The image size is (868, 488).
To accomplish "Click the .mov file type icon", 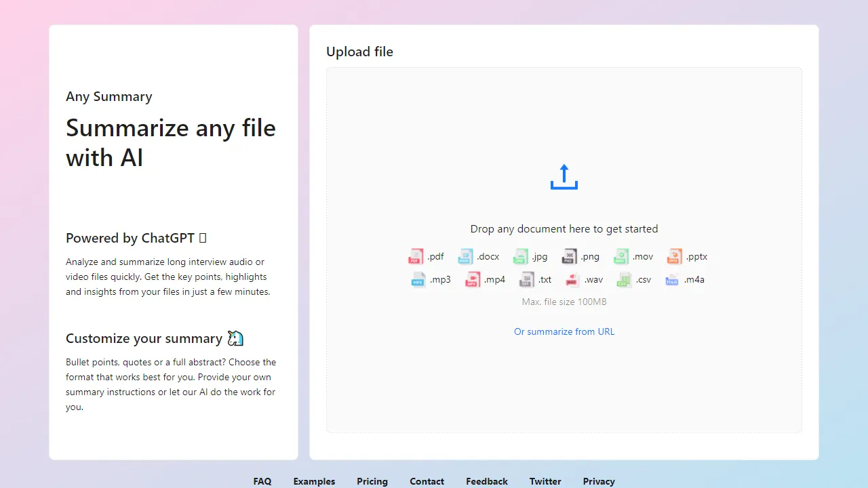I will point(621,256).
